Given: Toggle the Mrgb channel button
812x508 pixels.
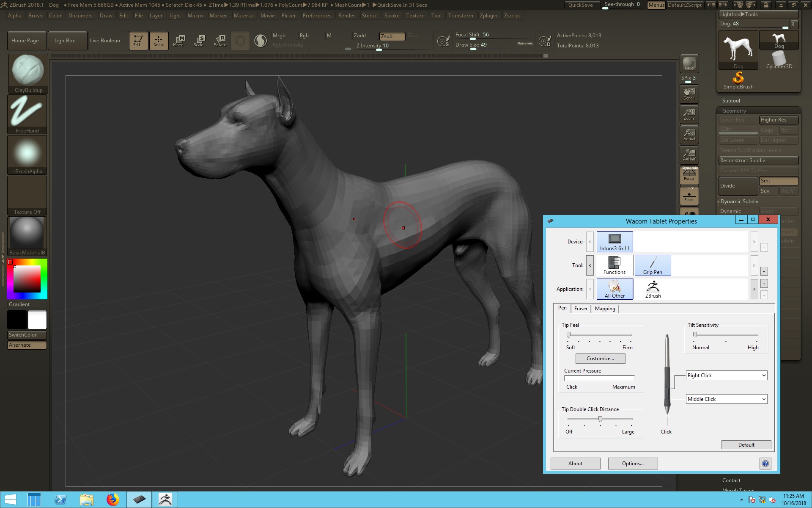Looking at the screenshot, I should coord(283,36).
